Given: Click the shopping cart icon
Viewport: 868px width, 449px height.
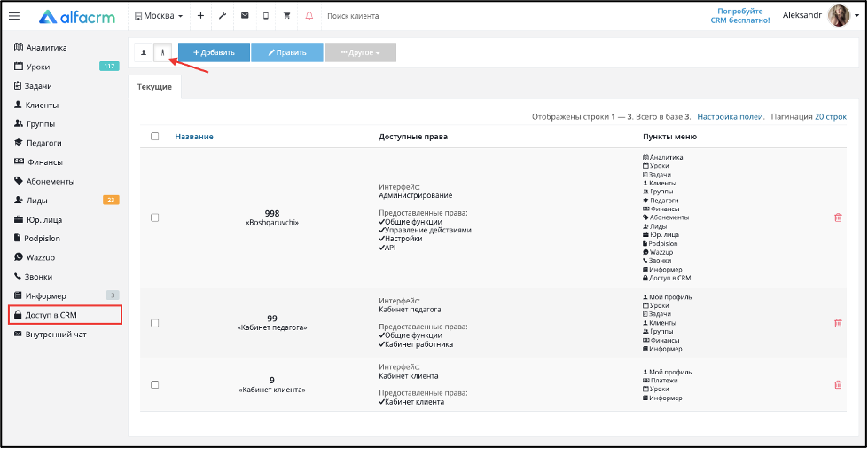Looking at the screenshot, I should [286, 16].
